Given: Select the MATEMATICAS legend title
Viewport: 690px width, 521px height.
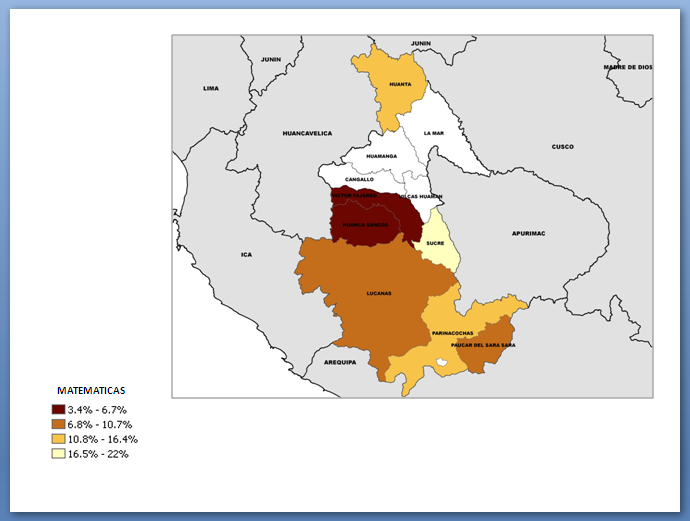Looking at the screenshot, I should point(91,390).
